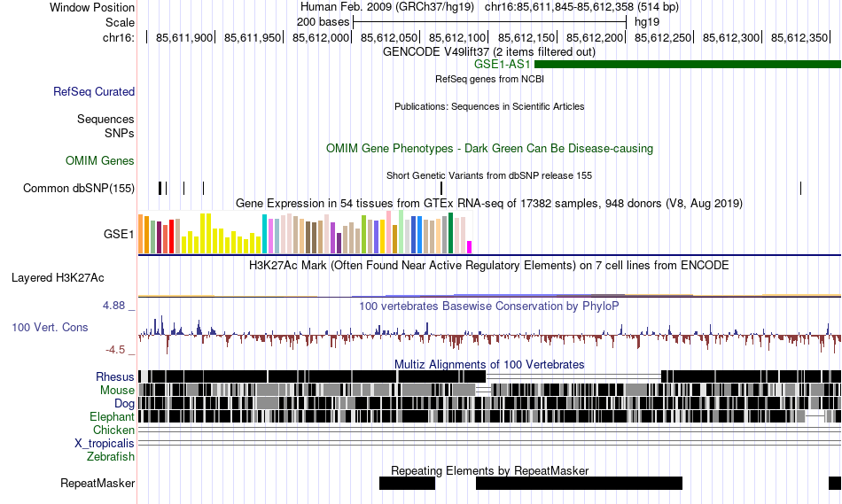Open the GTEx Gene Expression track title

tap(489, 204)
